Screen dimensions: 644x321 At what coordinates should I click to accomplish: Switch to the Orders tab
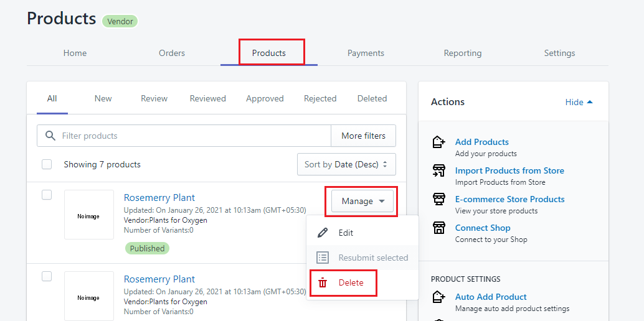click(172, 53)
